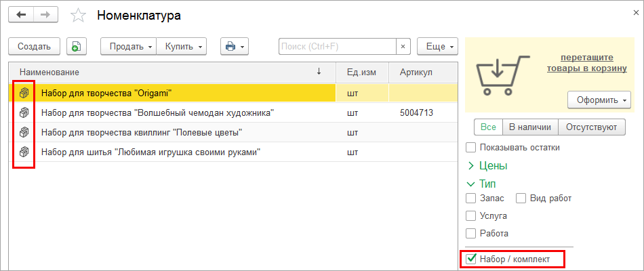Open the printer icon menu
This screenshot has width=644, height=271.
point(235,46)
